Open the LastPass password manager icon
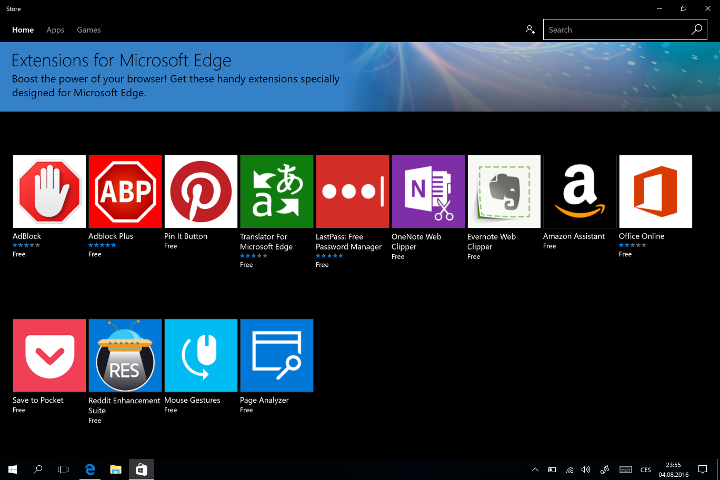This screenshot has width=720, height=480. (x=352, y=191)
